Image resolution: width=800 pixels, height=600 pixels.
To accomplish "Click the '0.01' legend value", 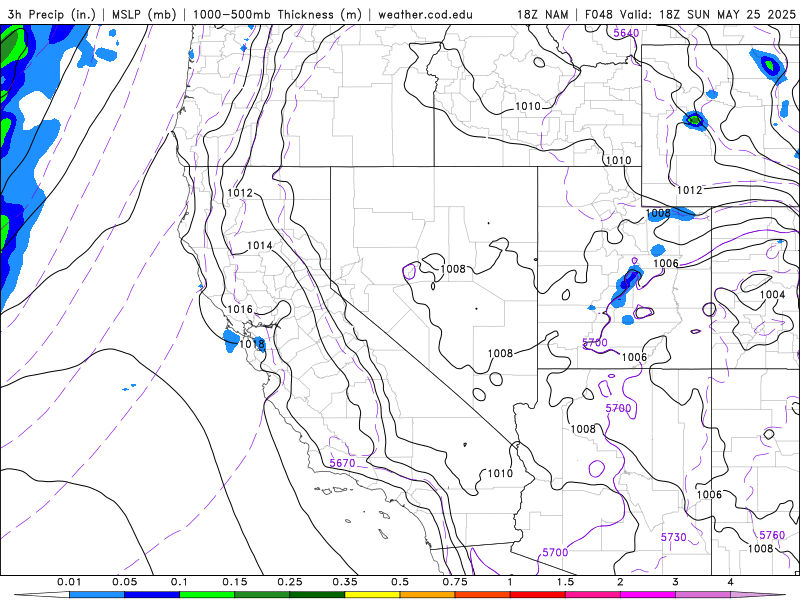I will (69, 582).
